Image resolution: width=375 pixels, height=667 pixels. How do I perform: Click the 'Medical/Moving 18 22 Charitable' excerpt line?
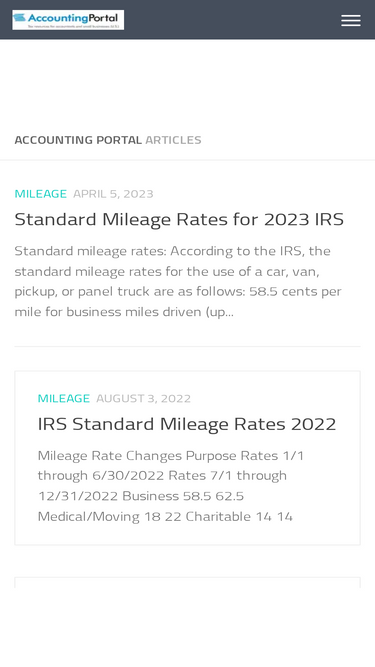[x=165, y=516]
